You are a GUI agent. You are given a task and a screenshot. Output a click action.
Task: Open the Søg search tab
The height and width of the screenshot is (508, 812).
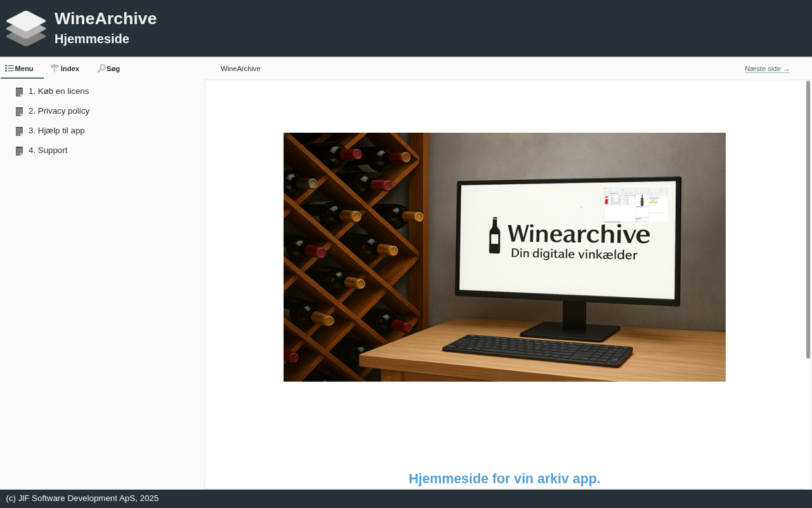(109, 69)
